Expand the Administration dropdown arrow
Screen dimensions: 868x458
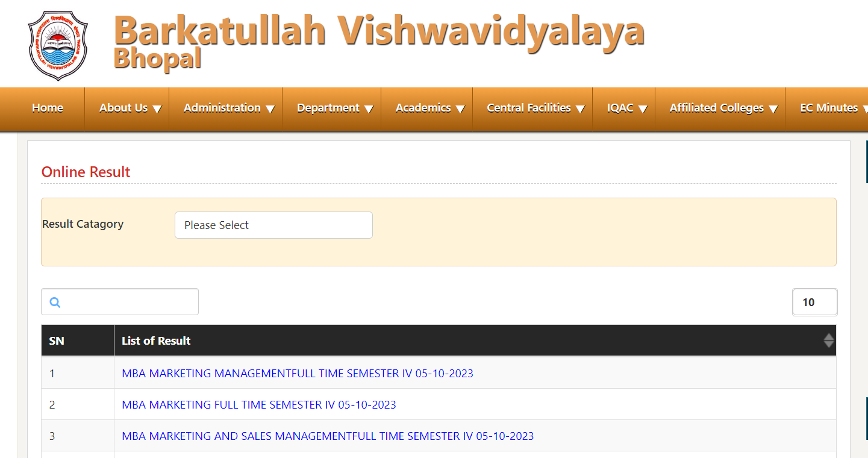270,109
